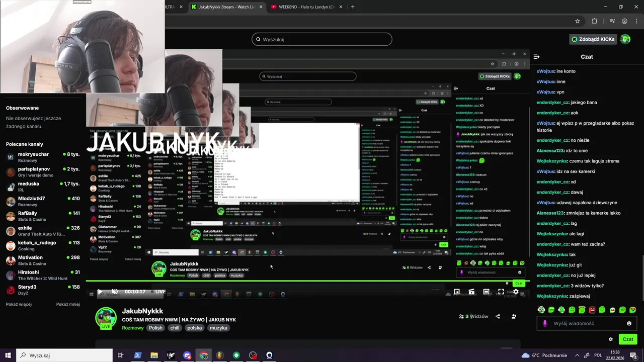644x362 pixels.
Task: Click the Kick search field
Action: [x=322, y=39]
